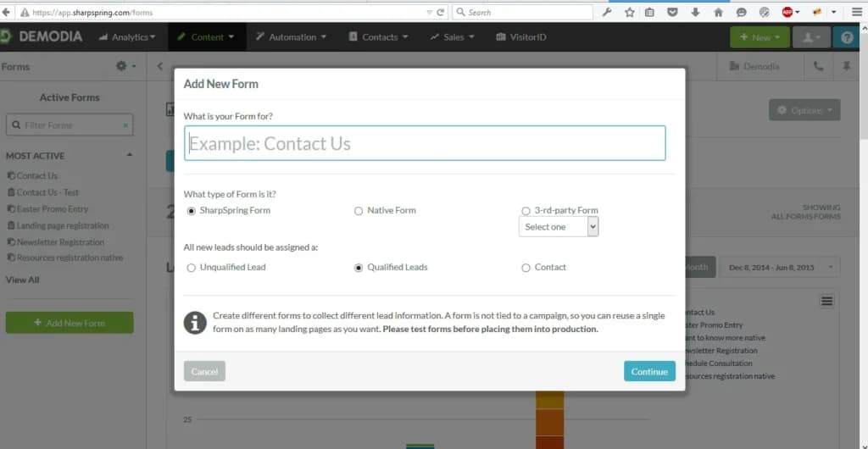Open the Sales menu

pyautogui.click(x=453, y=37)
